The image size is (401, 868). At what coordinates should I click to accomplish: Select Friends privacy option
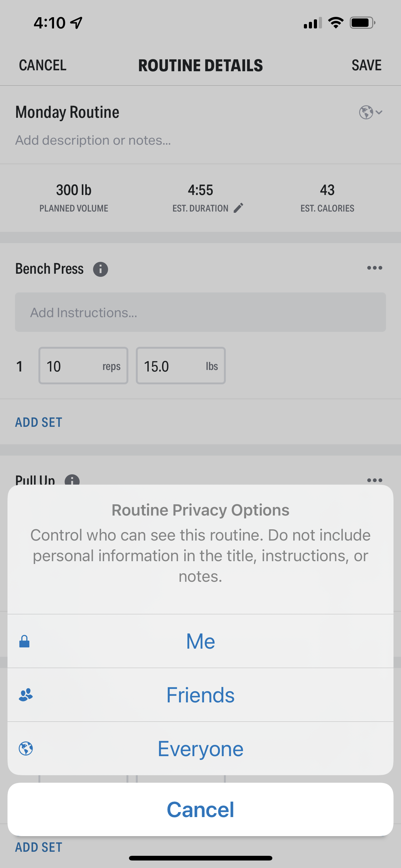200,695
